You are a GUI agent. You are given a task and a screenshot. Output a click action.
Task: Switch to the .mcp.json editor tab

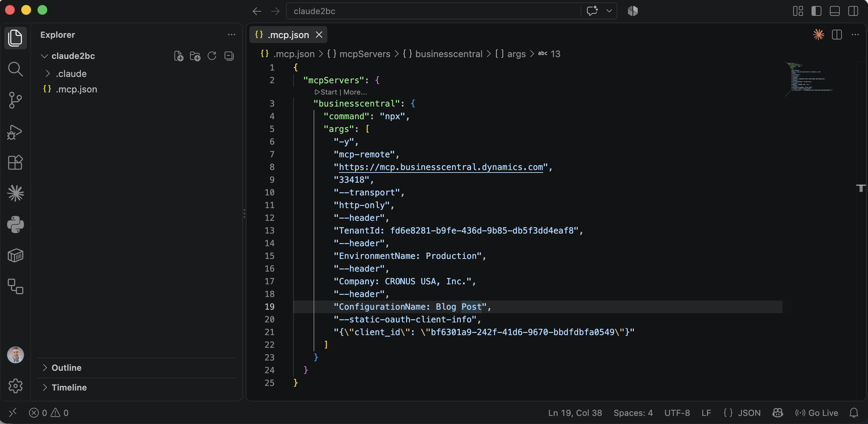[288, 35]
